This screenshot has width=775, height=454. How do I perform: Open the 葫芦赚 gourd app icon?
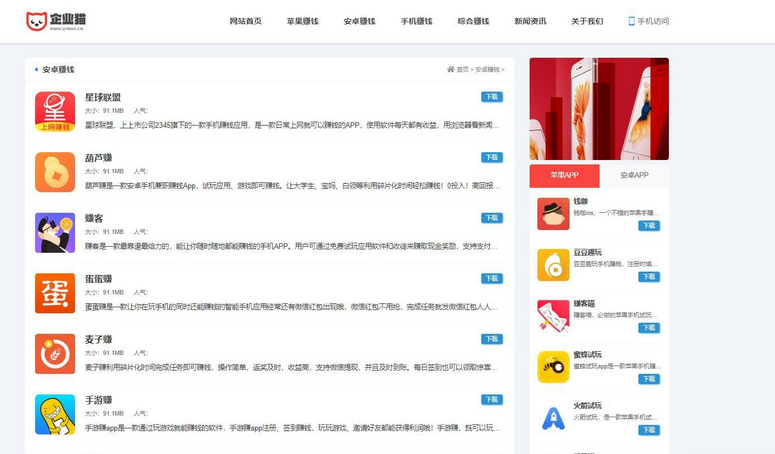click(x=55, y=172)
